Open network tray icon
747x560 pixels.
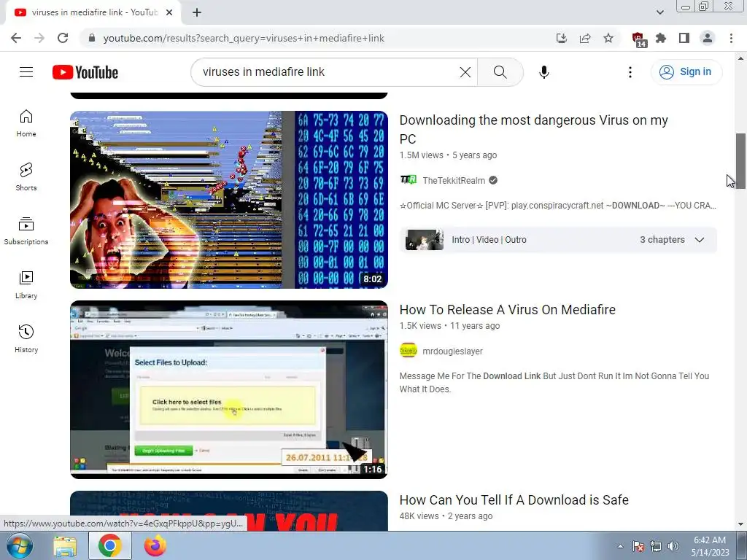click(x=656, y=546)
